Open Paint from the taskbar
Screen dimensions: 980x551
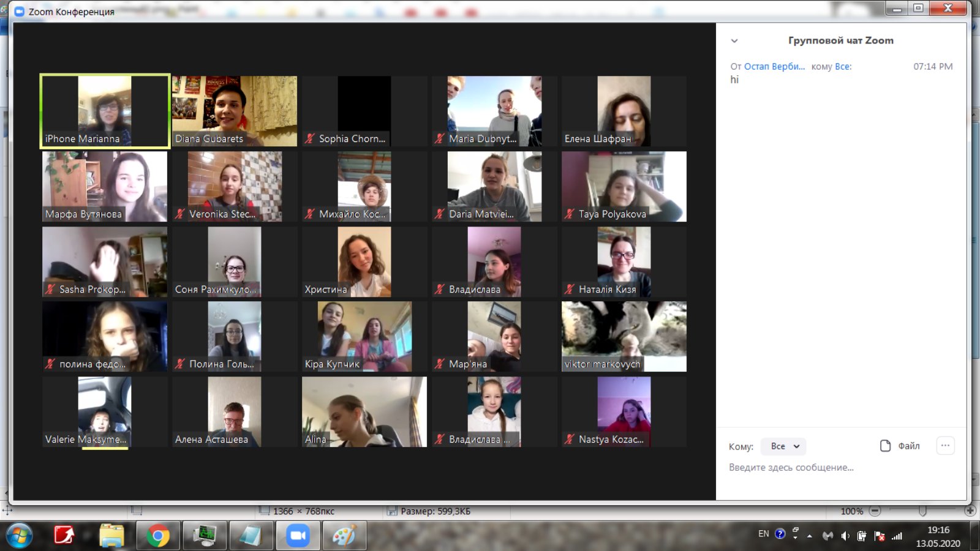[x=344, y=536]
